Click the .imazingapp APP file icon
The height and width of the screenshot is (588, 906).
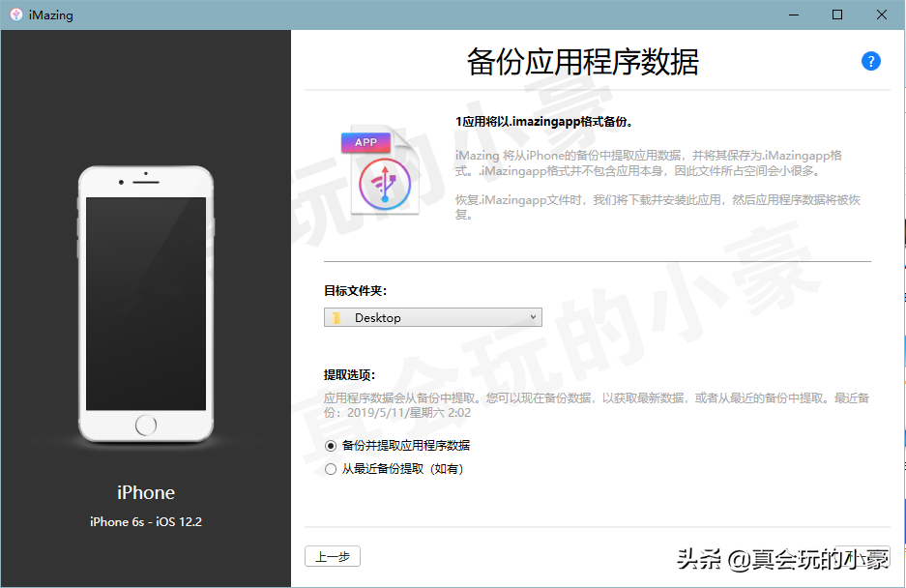click(379, 171)
